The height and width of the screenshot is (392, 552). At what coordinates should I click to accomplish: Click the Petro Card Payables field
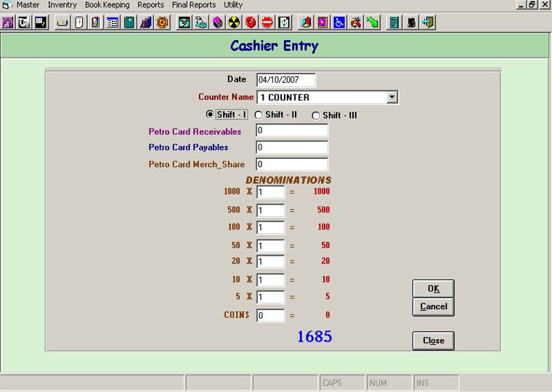(x=292, y=147)
